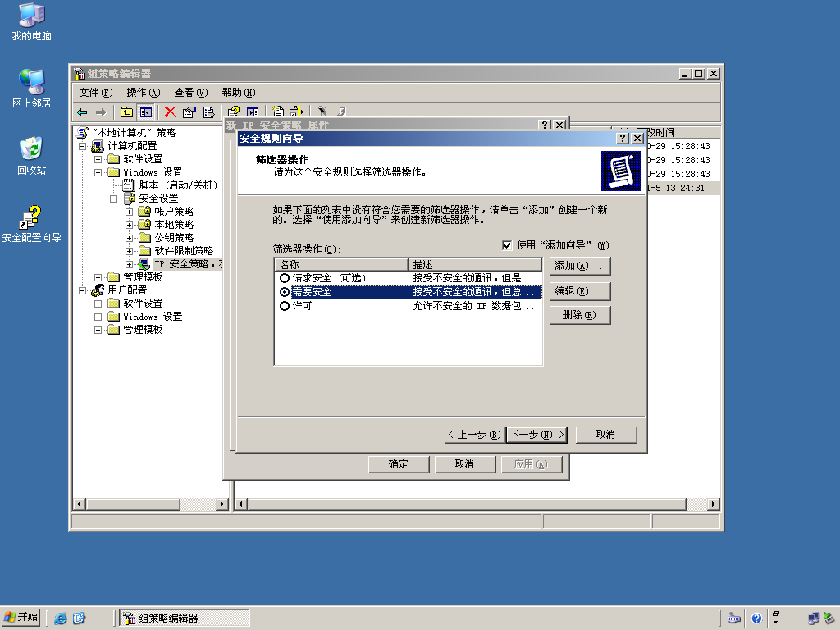
Task: Click 删除(R) button
Action: (580, 315)
